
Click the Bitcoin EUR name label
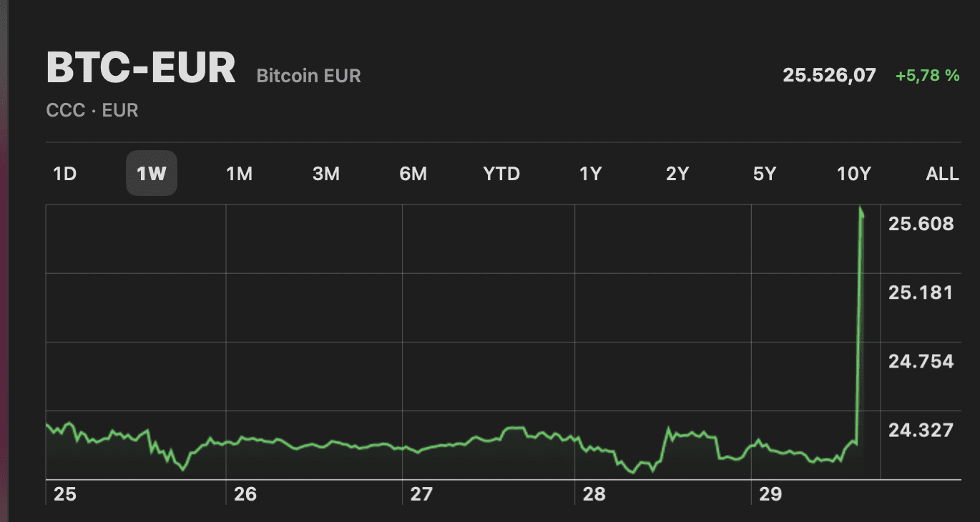click(308, 76)
